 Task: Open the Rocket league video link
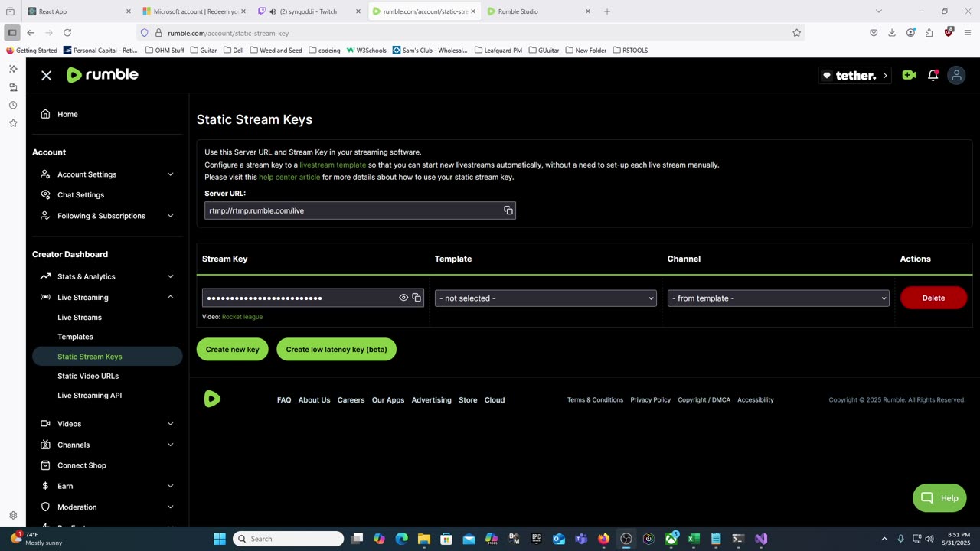click(x=242, y=317)
